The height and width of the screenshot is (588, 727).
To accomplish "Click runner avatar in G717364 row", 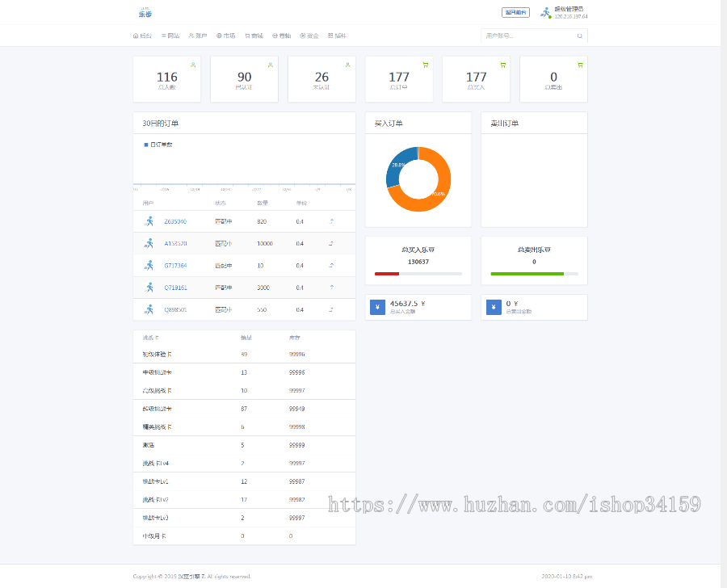I will point(149,265).
